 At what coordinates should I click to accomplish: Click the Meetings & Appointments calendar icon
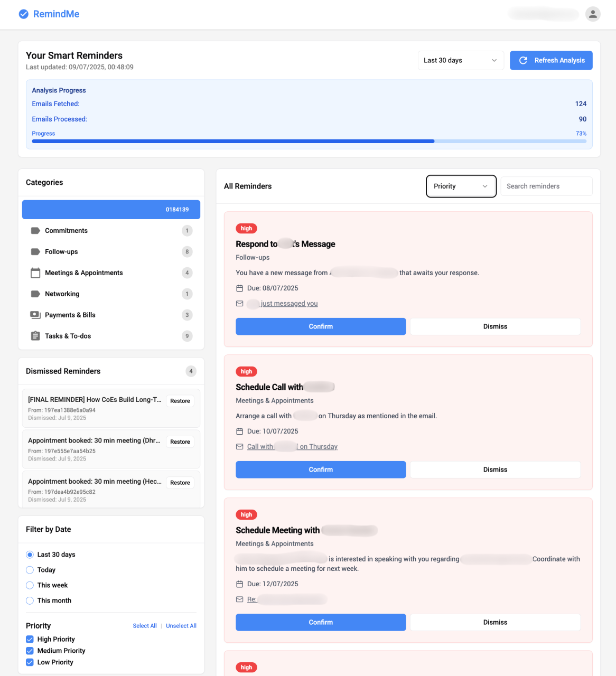click(x=35, y=273)
